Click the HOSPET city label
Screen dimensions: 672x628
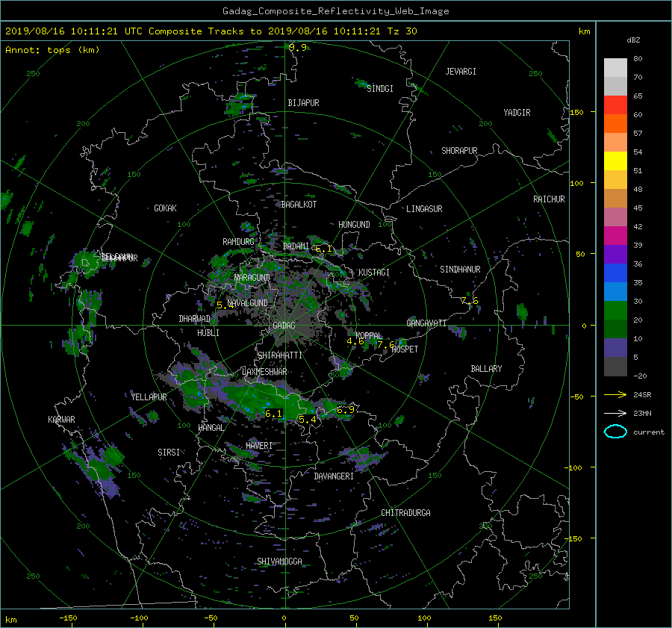tap(405, 349)
